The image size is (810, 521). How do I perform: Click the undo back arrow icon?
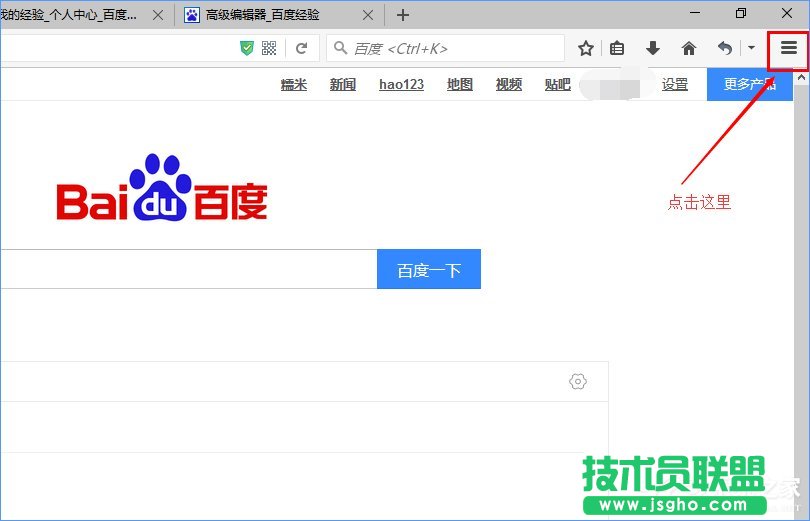725,49
